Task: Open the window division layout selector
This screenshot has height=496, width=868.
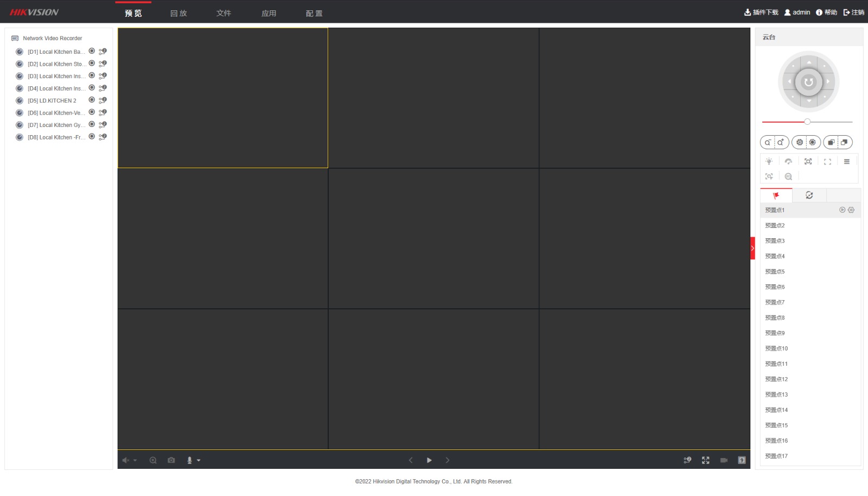Action: 742,460
